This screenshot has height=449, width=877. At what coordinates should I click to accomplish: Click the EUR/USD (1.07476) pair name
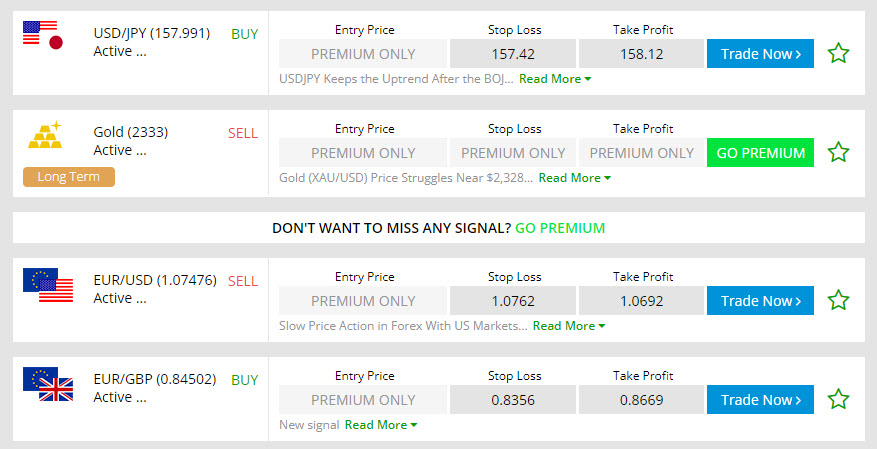[155, 280]
